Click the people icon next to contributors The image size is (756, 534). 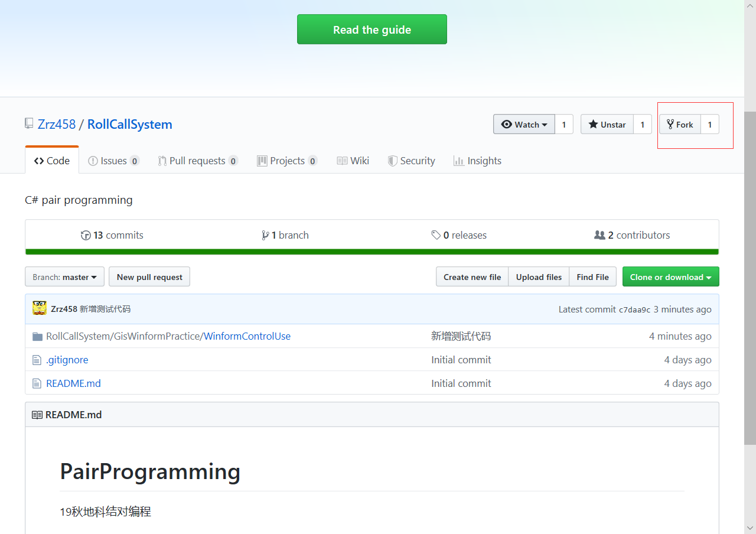point(599,235)
